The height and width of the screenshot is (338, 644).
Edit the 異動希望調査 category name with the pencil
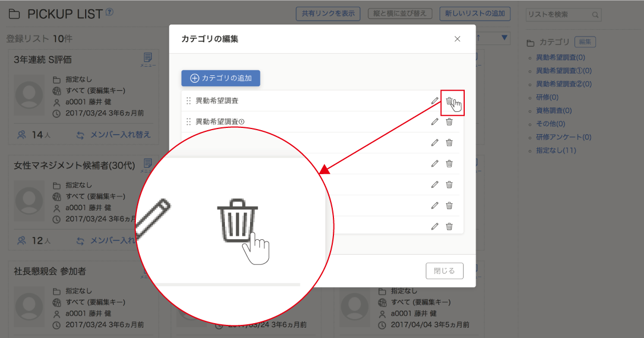pyautogui.click(x=434, y=100)
